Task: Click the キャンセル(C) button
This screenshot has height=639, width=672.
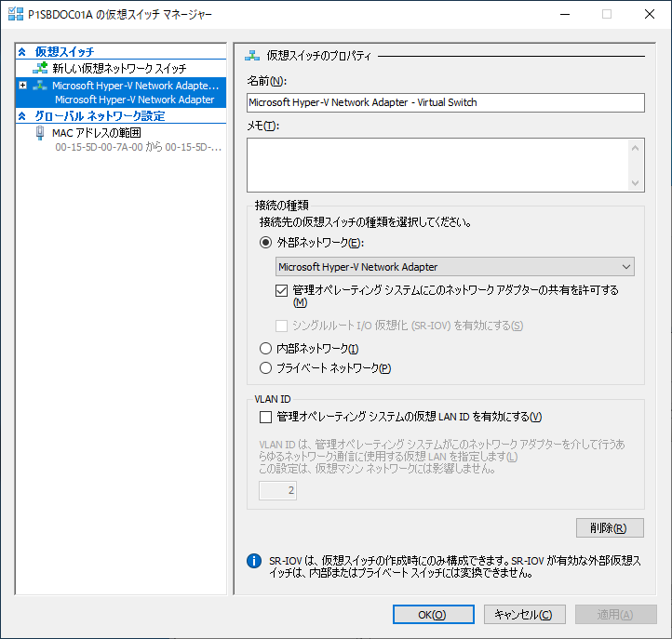Action: coord(525,615)
